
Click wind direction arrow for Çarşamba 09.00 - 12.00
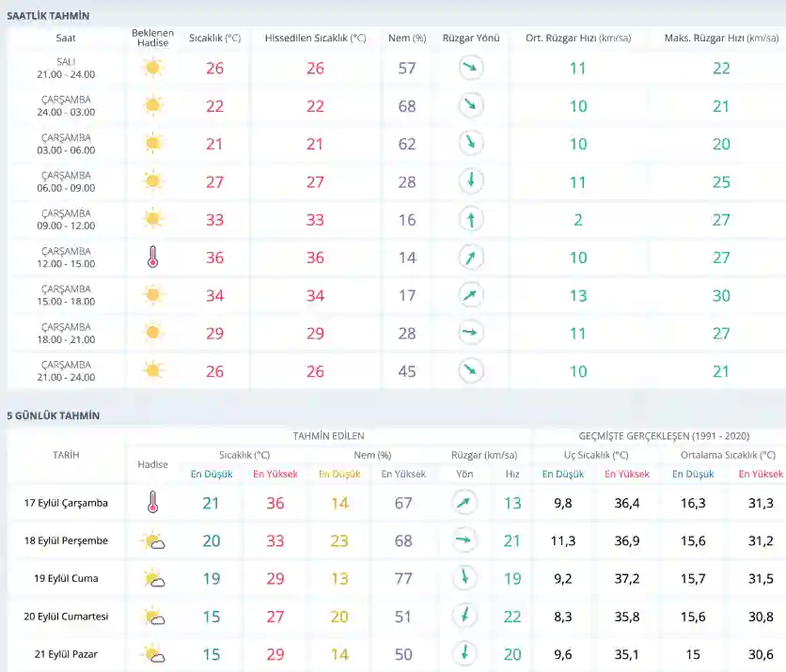click(x=471, y=220)
